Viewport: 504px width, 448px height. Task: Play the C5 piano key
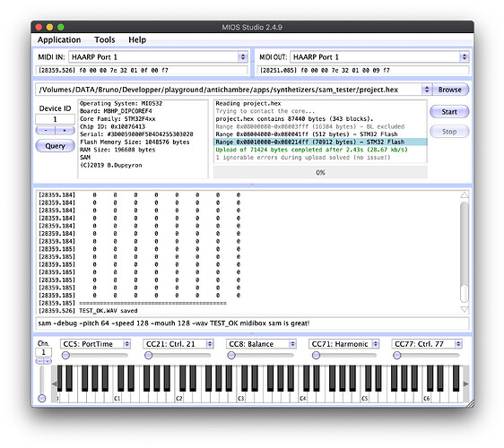point(364,398)
